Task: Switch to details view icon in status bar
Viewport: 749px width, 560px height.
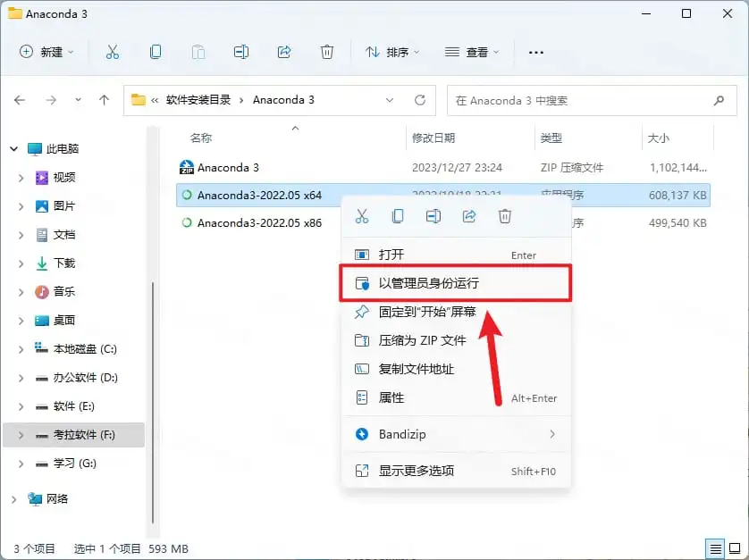Action: tap(715, 548)
